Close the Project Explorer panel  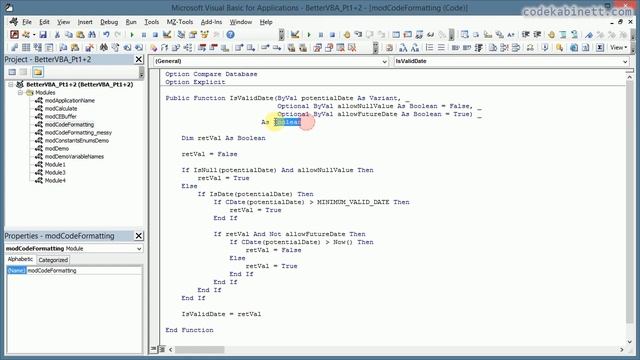[139, 60]
